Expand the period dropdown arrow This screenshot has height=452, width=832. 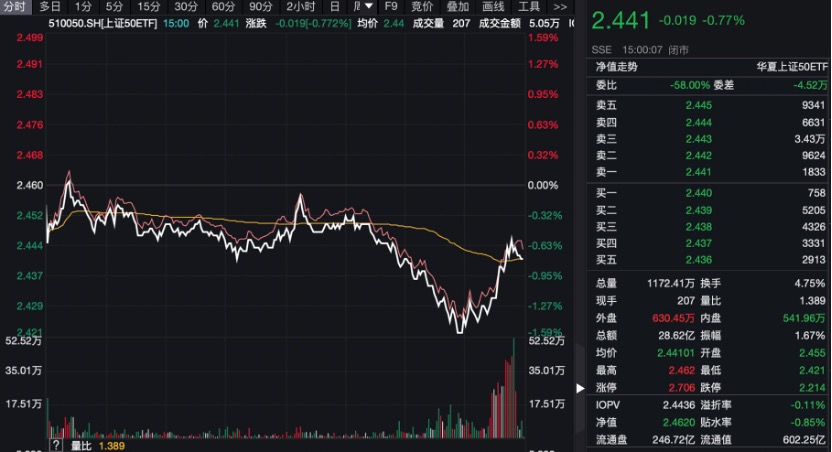[x=369, y=6]
